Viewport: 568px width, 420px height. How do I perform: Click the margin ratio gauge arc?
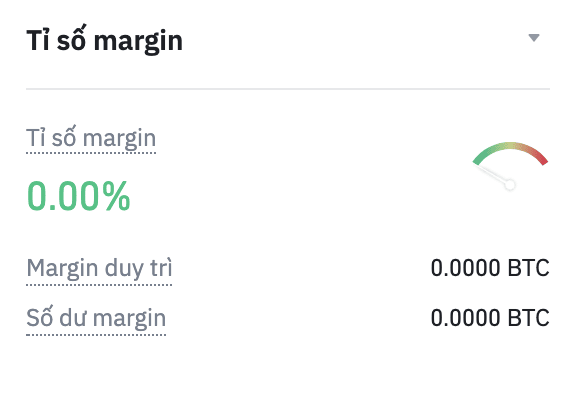510,152
